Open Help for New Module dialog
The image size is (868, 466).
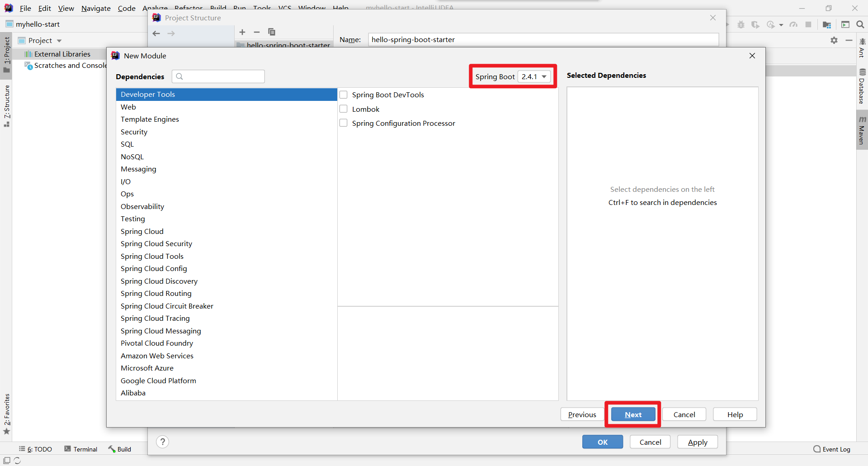click(x=735, y=414)
